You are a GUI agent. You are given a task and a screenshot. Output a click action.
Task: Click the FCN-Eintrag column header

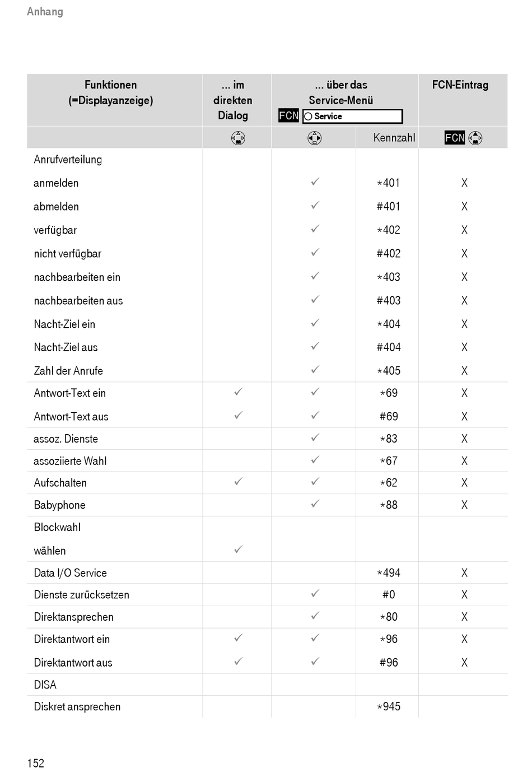[460, 85]
